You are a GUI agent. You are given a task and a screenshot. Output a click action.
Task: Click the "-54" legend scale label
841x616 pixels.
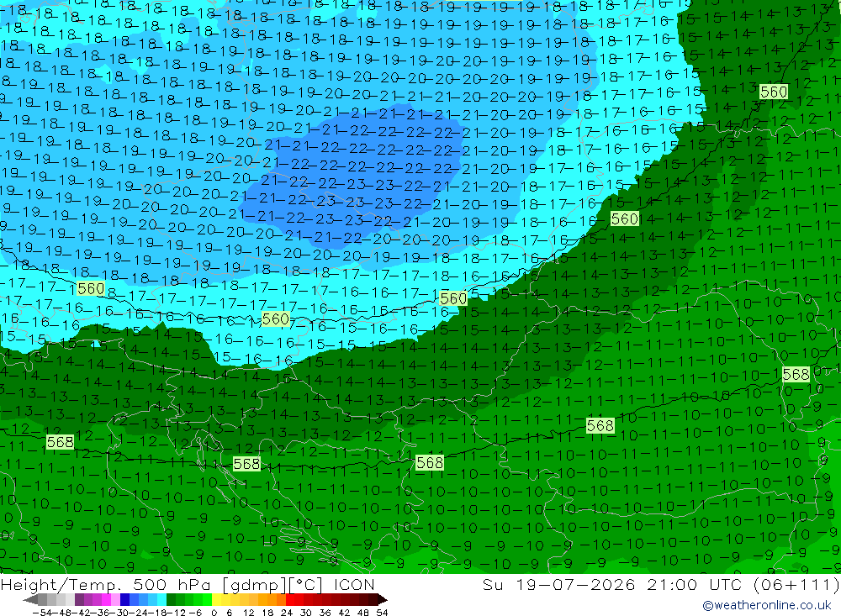[43, 613]
